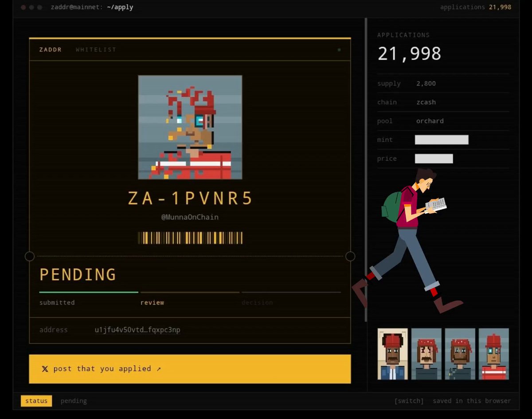
Task: Select the avatar thumbnail with the red striped shirt
Action: 493,354
